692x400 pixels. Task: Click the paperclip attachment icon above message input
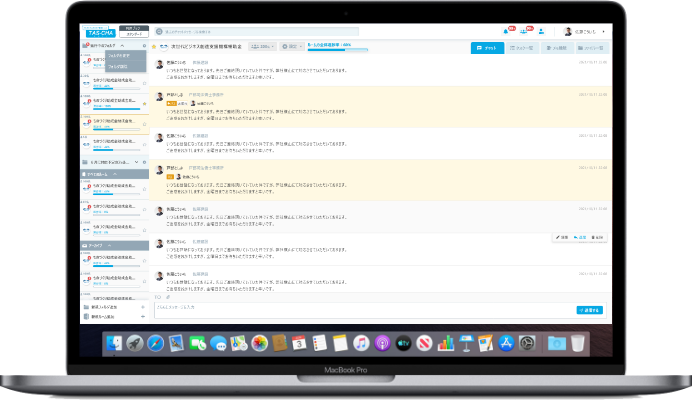(167, 297)
